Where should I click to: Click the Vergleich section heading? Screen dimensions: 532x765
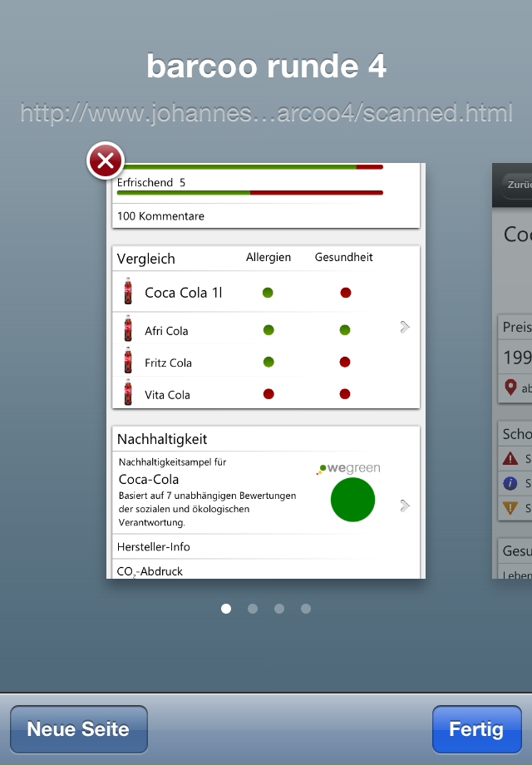coord(145,259)
